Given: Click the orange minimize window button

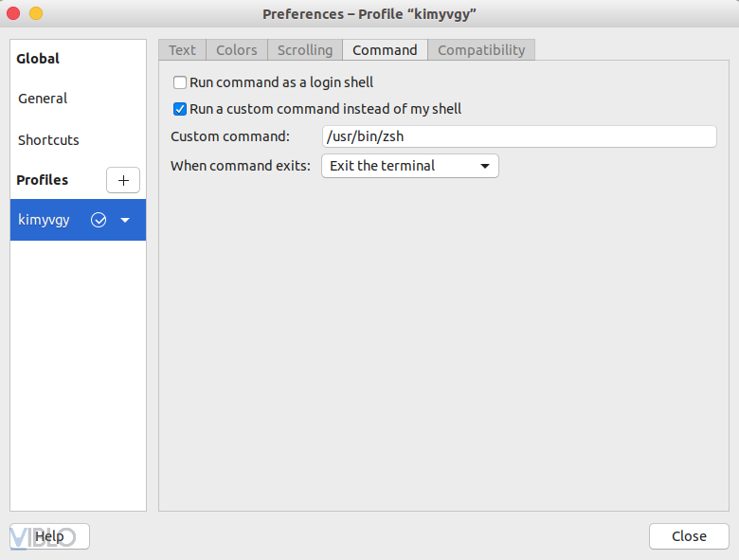Looking at the screenshot, I should 36,14.
